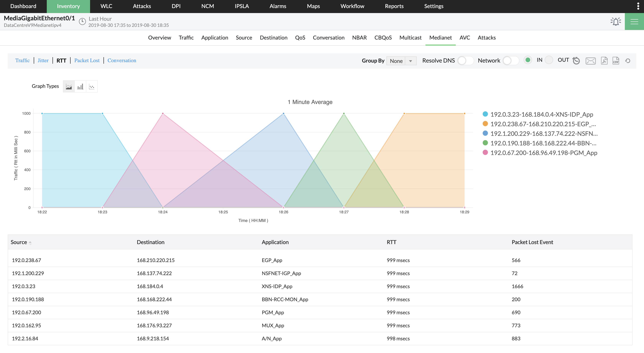This screenshot has height=353, width=644.
Task: Export the report as PDF
Action: 604,61
